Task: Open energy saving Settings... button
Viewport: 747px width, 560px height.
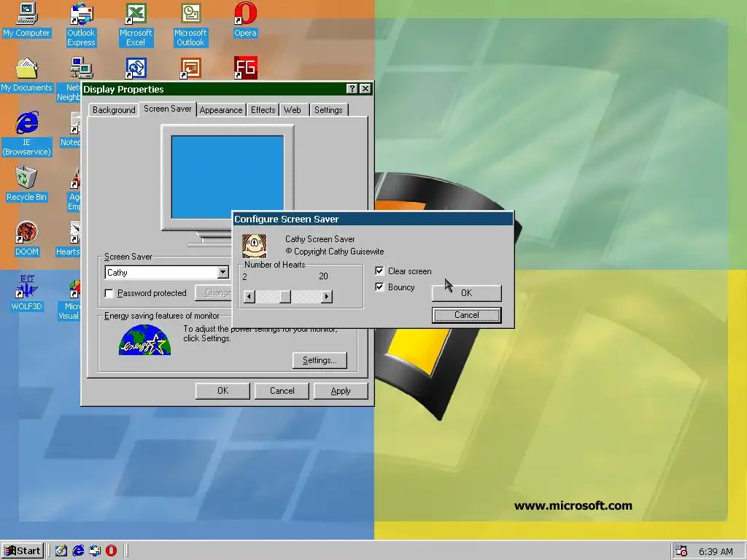Action: click(x=320, y=360)
